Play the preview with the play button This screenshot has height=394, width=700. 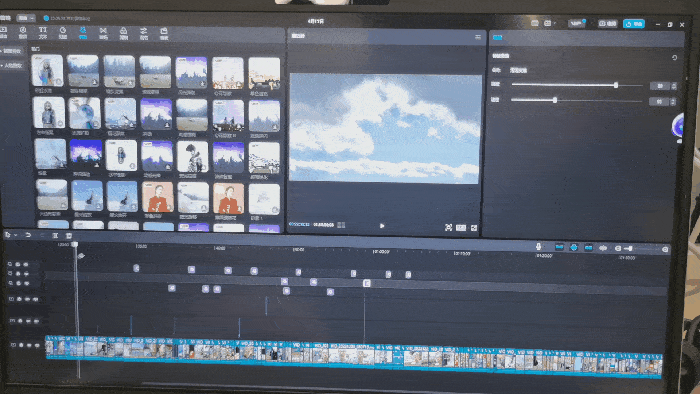pyautogui.click(x=382, y=226)
